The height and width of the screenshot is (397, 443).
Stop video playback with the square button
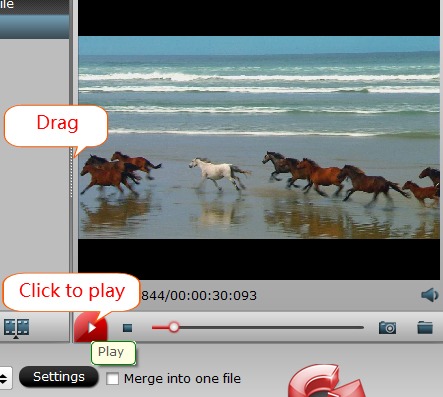(127, 328)
